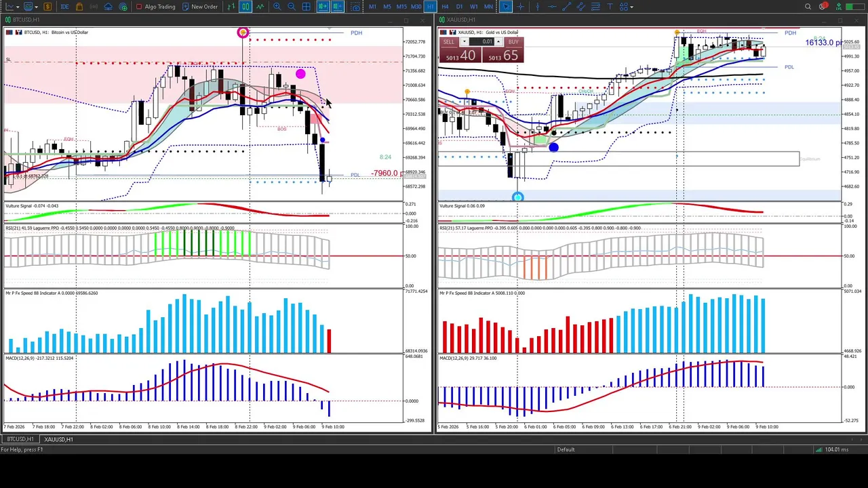
Task: Click the Default profile in status bar
Action: point(566,449)
